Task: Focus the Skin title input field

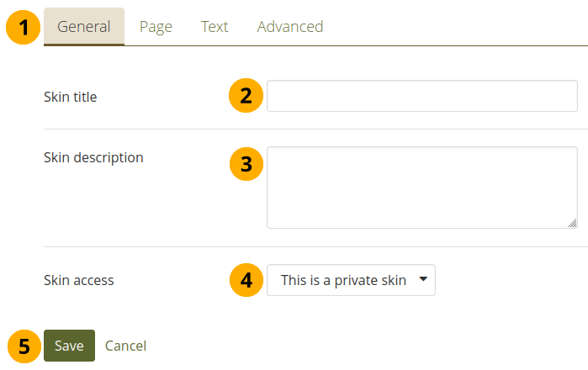Action: point(421,96)
